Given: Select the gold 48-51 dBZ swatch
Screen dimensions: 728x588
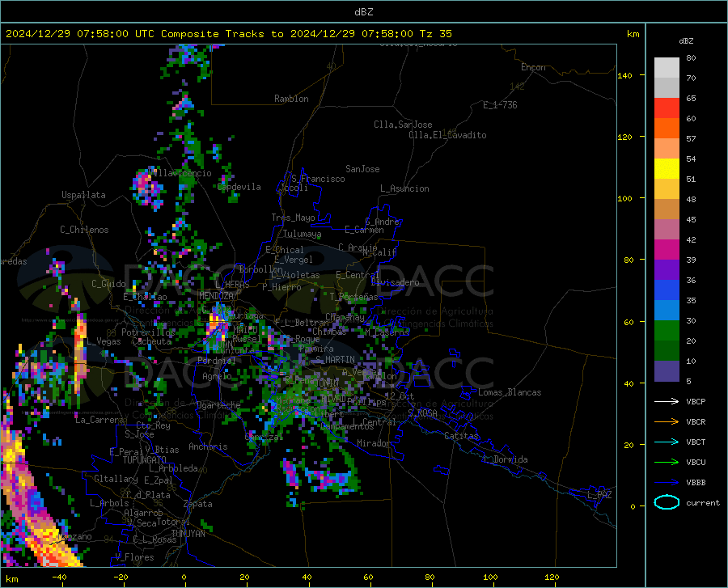Looking at the screenshot, I should click(667, 189).
